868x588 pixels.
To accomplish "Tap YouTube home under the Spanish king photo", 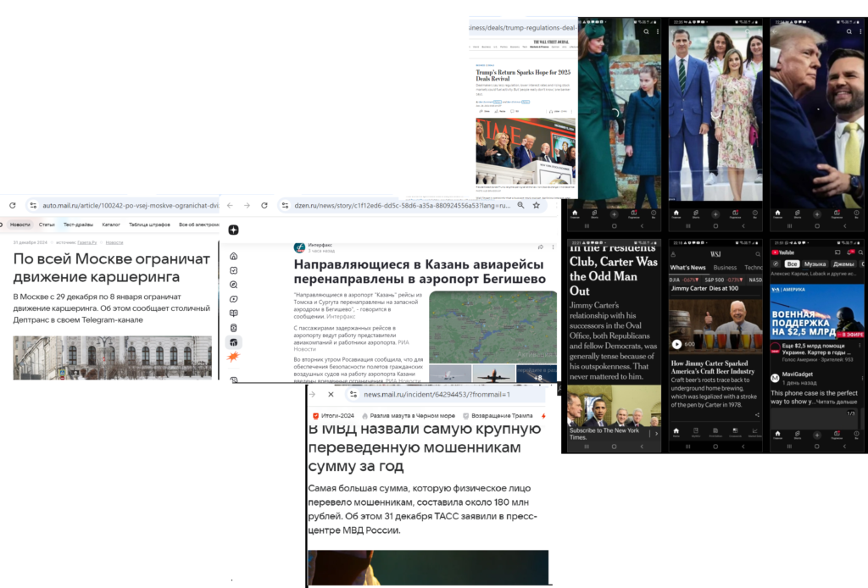I will click(676, 214).
